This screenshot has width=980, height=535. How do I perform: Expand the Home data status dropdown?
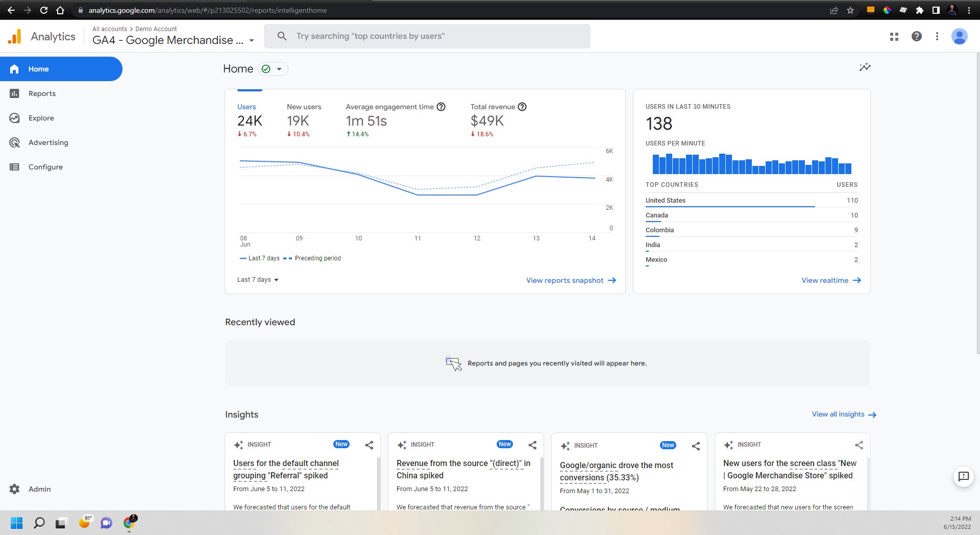coord(273,69)
